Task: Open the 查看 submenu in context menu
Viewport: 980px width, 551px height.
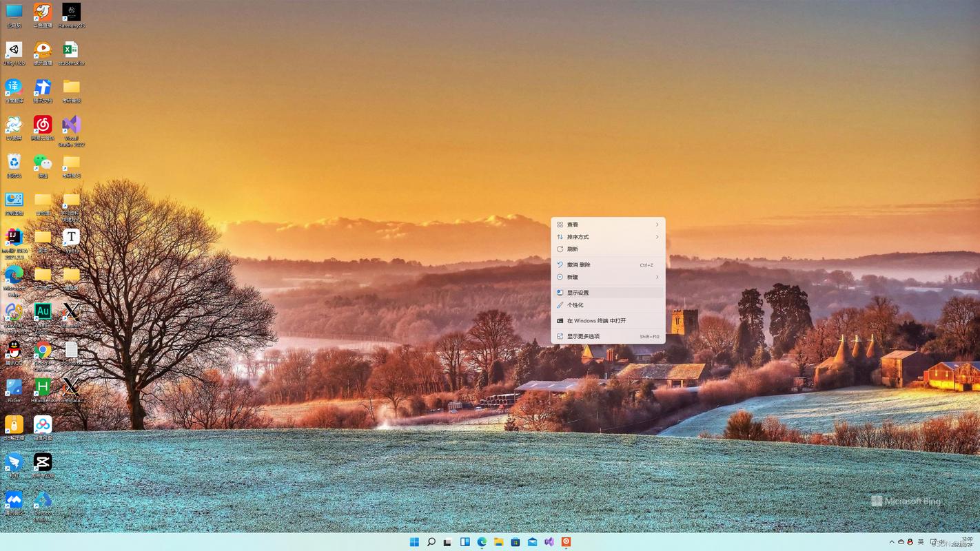Action: (x=608, y=225)
